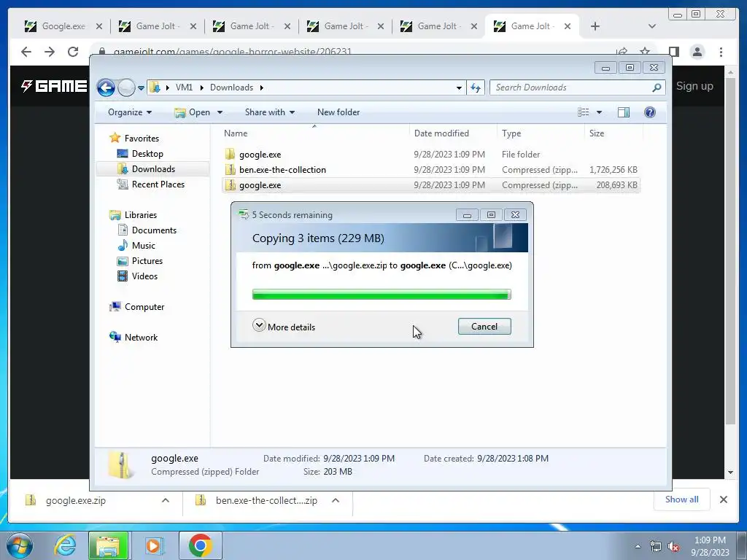
Task: Click Explorer forward navigation arrow
Action: coord(126,87)
